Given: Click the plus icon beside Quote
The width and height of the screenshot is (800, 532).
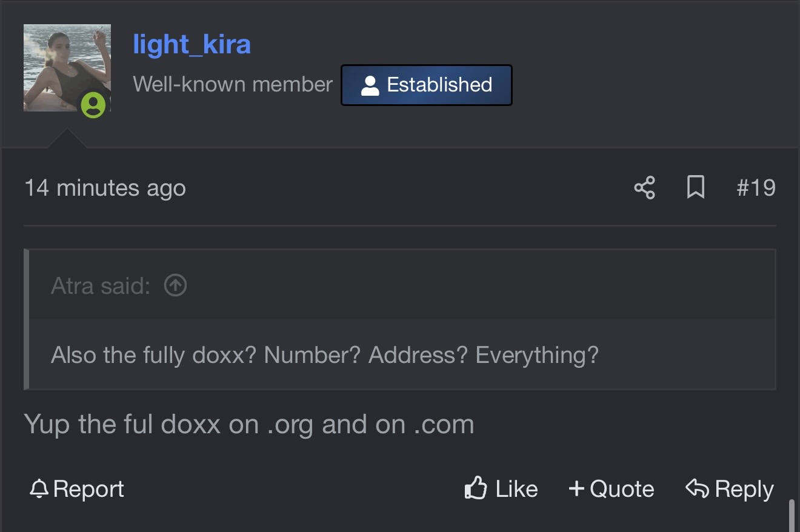Looking at the screenshot, I should tap(576, 488).
